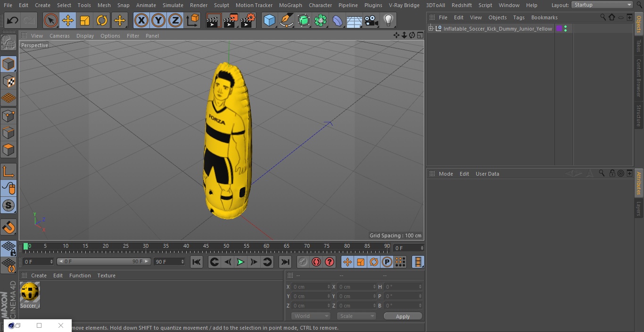
Task: Switch to Edges mode
Action: coord(8,133)
